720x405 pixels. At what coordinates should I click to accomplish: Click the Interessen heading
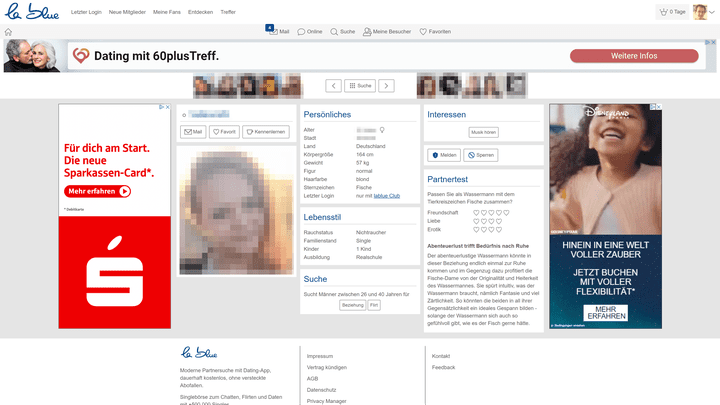[446, 114]
